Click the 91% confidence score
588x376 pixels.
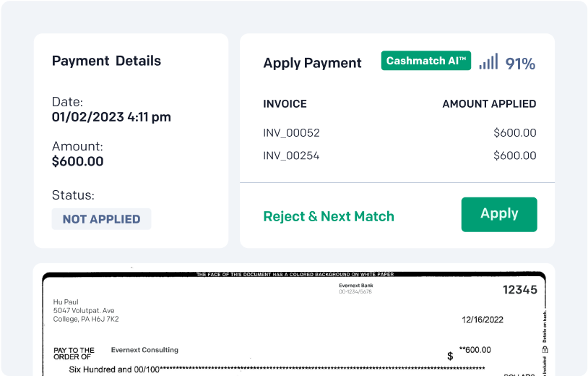[520, 64]
